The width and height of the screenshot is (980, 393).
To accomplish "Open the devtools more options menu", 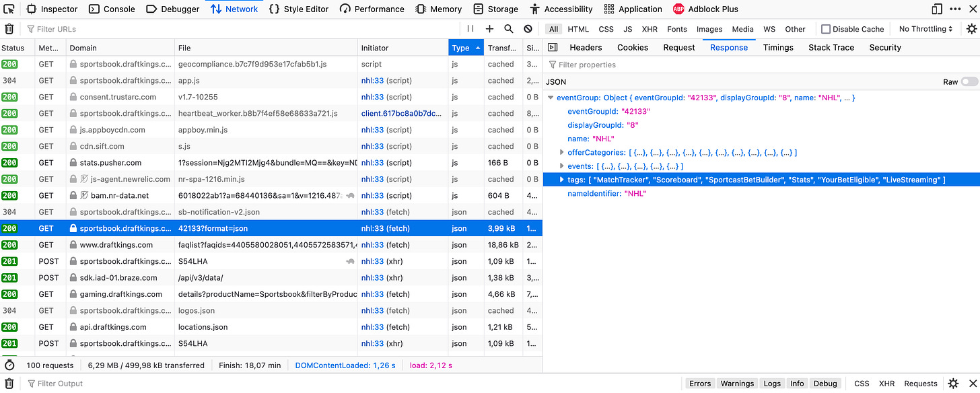I will (x=955, y=9).
